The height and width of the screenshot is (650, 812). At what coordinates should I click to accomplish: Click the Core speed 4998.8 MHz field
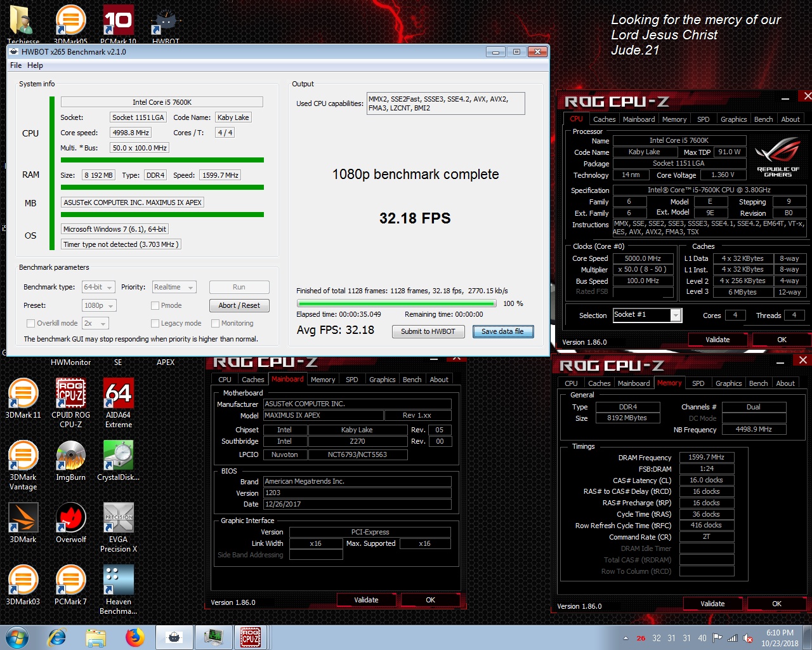tap(131, 133)
